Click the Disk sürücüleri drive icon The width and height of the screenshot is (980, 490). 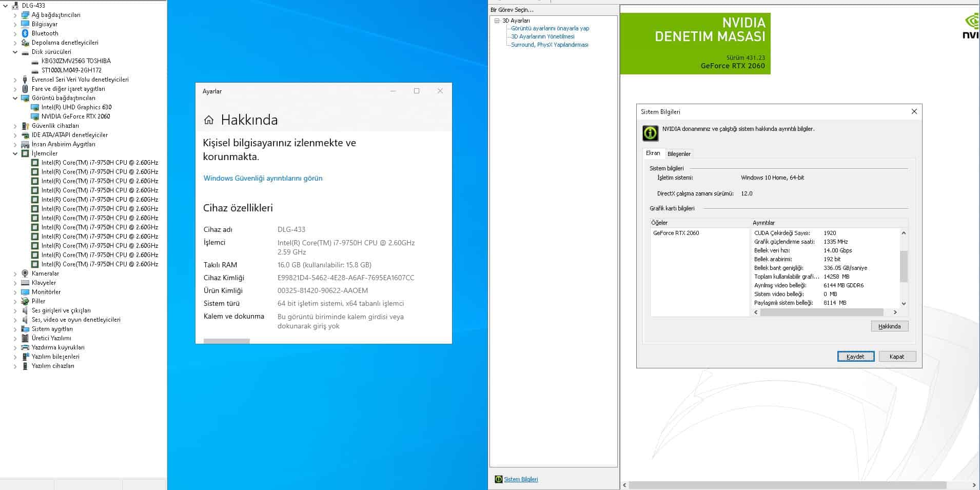coord(25,52)
